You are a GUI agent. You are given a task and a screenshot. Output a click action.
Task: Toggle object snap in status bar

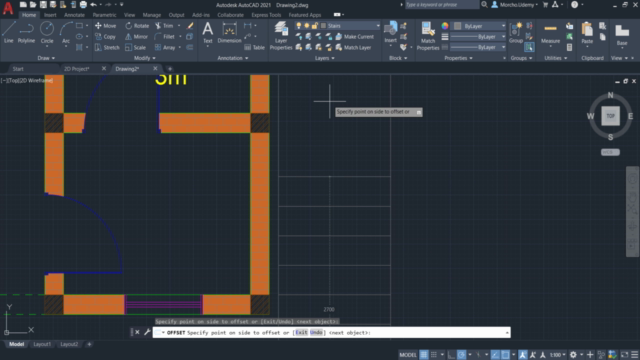point(505,355)
